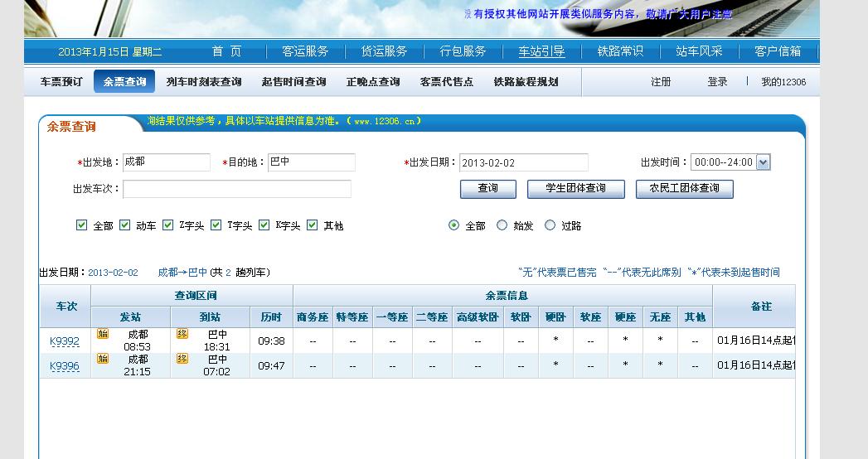Click the 终 terminus icon in K9392 row
868x459 pixels.
click(x=182, y=333)
